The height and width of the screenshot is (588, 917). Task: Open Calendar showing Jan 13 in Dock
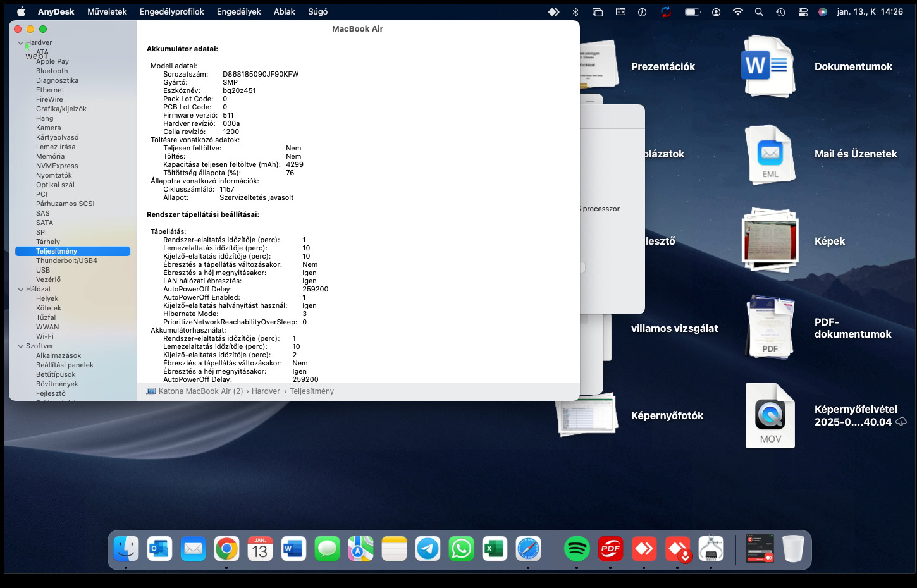tap(260, 548)
